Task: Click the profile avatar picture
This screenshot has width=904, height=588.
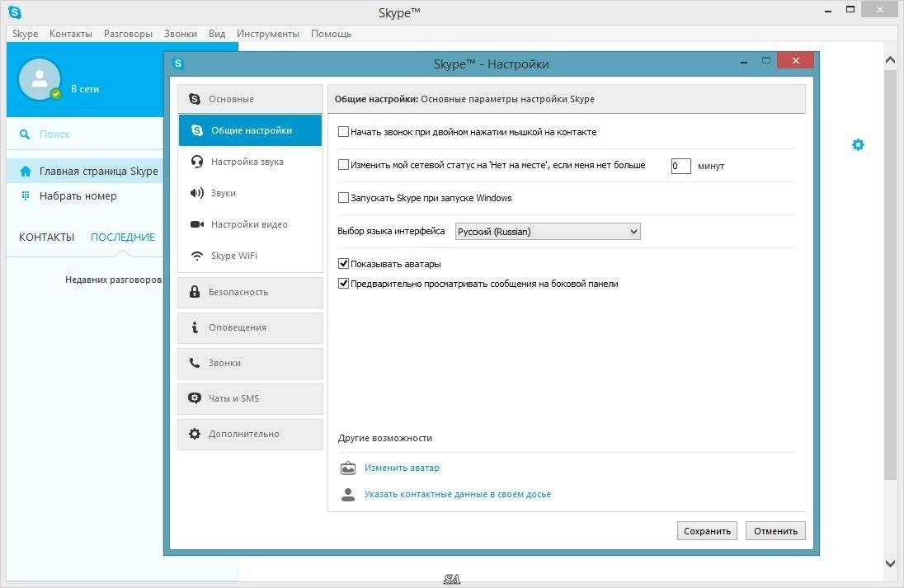Action: tap(40, 79)
